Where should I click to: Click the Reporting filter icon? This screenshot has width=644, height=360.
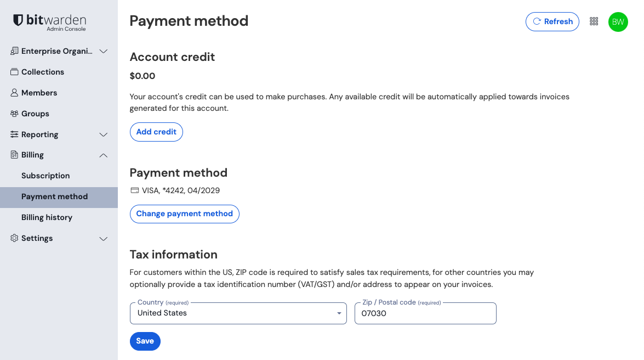tap(14, 134)
